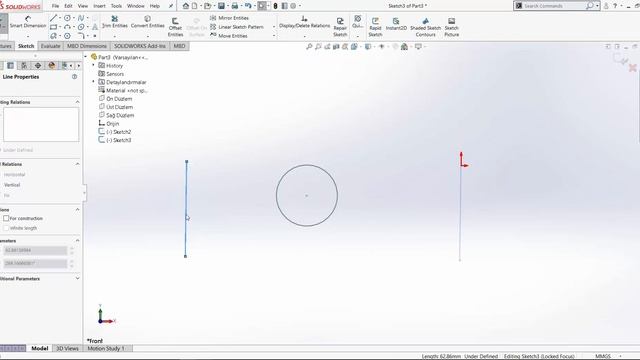The image size is (640, 360).
Task: Click the Rebuild traffic light icon
Action: [276, 6]
